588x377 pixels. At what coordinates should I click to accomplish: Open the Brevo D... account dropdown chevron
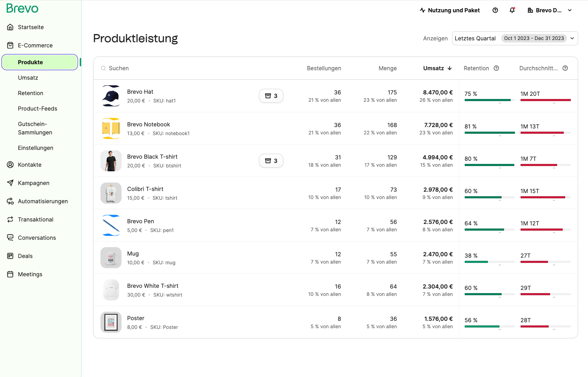pyautogui.click(x=570, y=10)
